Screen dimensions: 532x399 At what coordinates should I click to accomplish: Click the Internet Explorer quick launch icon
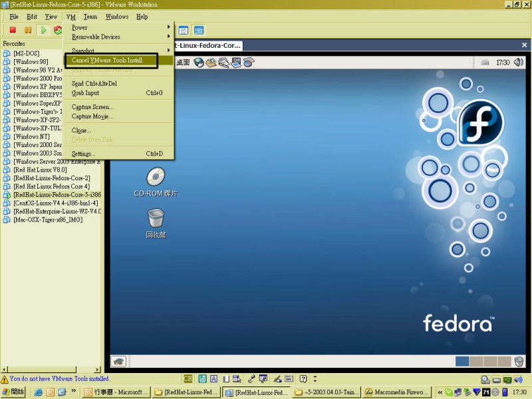point(39,392)
